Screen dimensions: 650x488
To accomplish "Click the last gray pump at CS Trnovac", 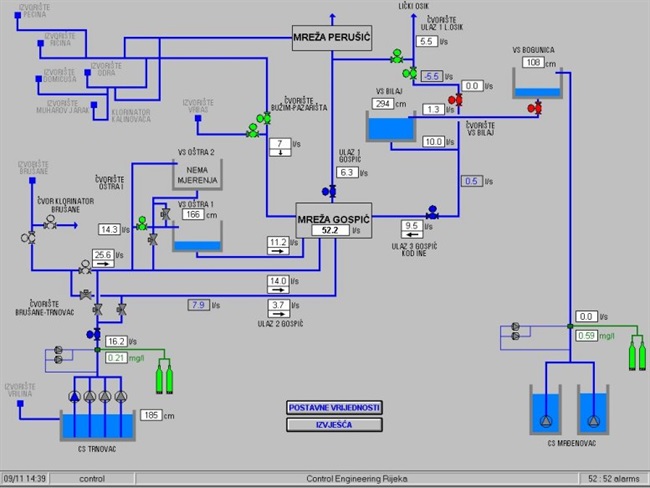I will click(x=121, y=397).
